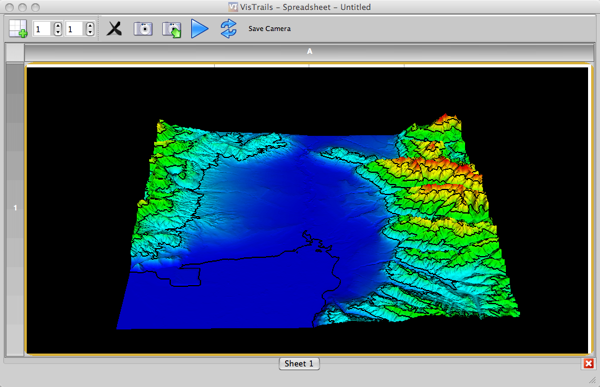
Task: Click the export snapshots camera icon
Action: click(x=172, y=29)
